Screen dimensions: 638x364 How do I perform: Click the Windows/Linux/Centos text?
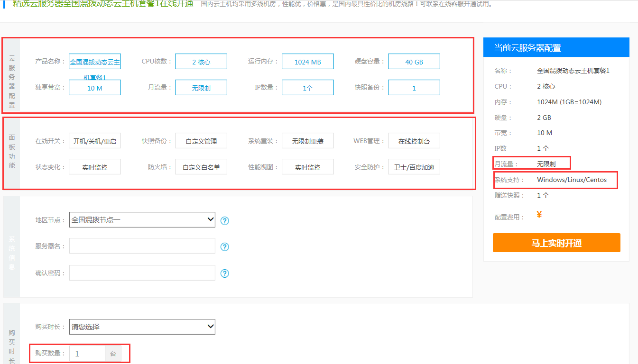(x=572, y=180)
